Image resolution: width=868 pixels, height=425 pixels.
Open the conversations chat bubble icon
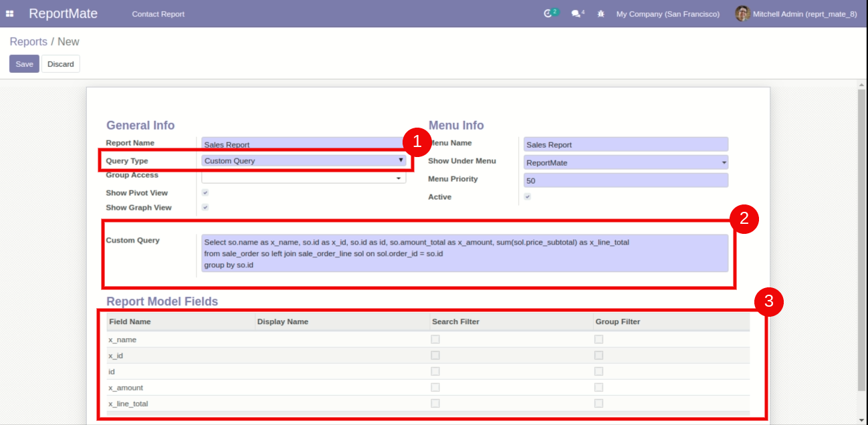(x=576, y=13)
